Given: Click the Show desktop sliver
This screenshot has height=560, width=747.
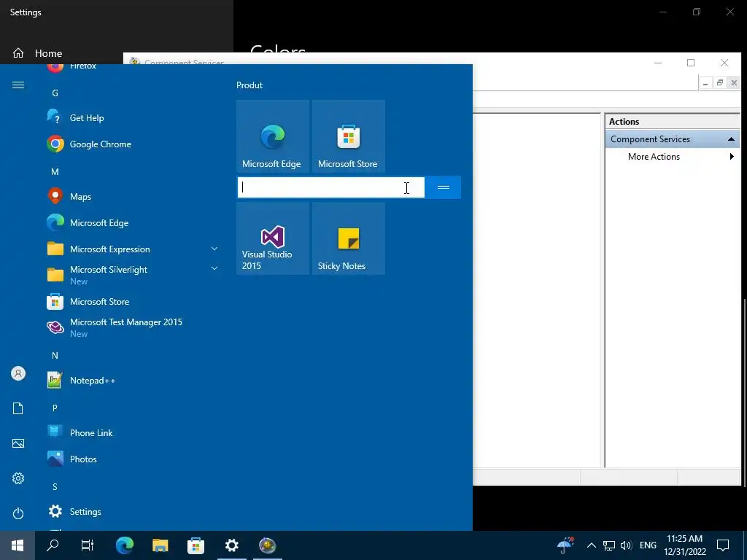Looking at the screenshot, I should pos(745,545).
